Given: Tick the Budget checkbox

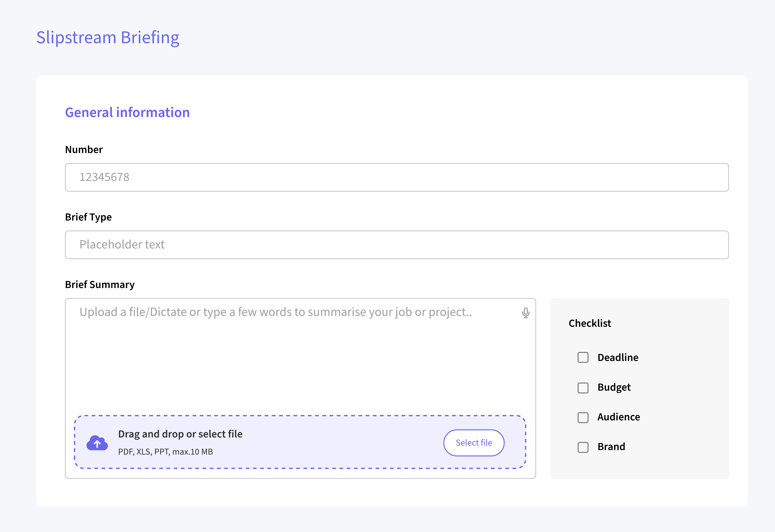Looking at the screenshot, I should pyautogui.click(x=583, y=387).
